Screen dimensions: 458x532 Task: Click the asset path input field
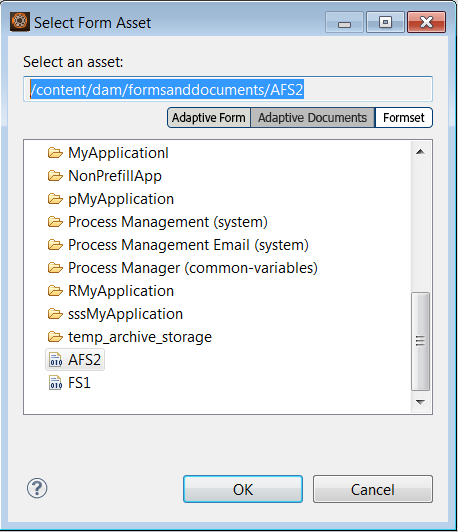tap(228, 89)
